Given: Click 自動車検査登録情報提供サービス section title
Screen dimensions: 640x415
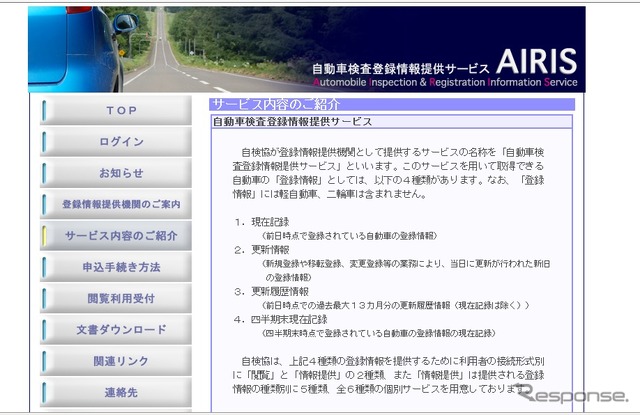Looking at the screenshot, I should (292, 122).
